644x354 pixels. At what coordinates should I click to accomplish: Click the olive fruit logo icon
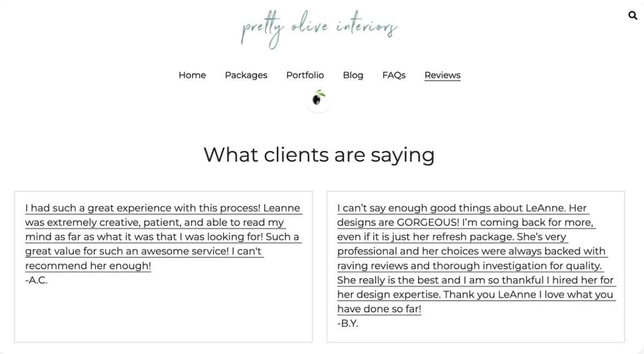tap(319, 99)
